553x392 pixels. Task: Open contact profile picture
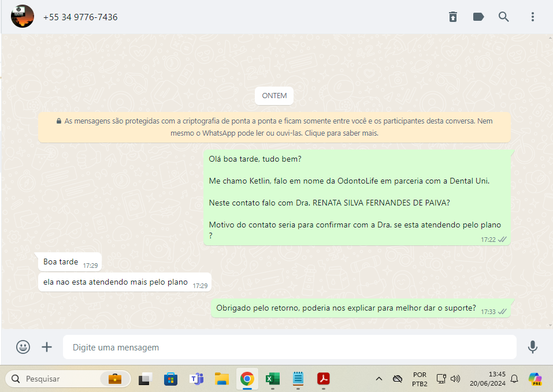click(23, 16)
